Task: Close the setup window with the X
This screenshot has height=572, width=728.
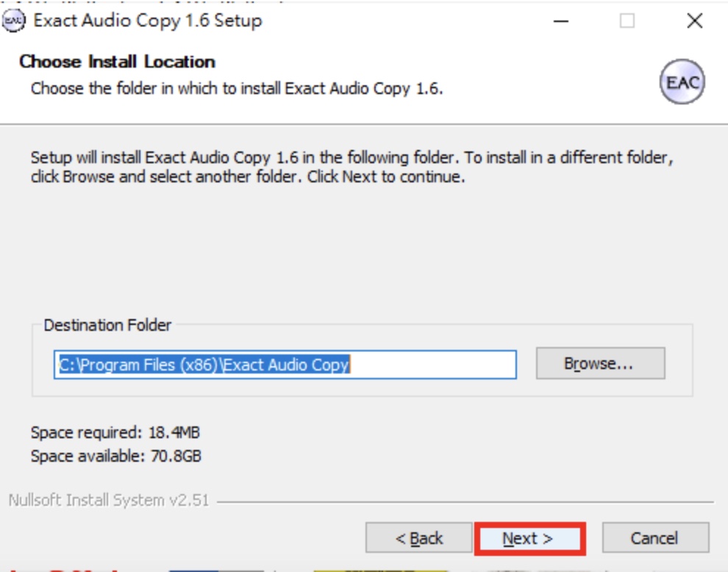Action: [x=695, y=21]
